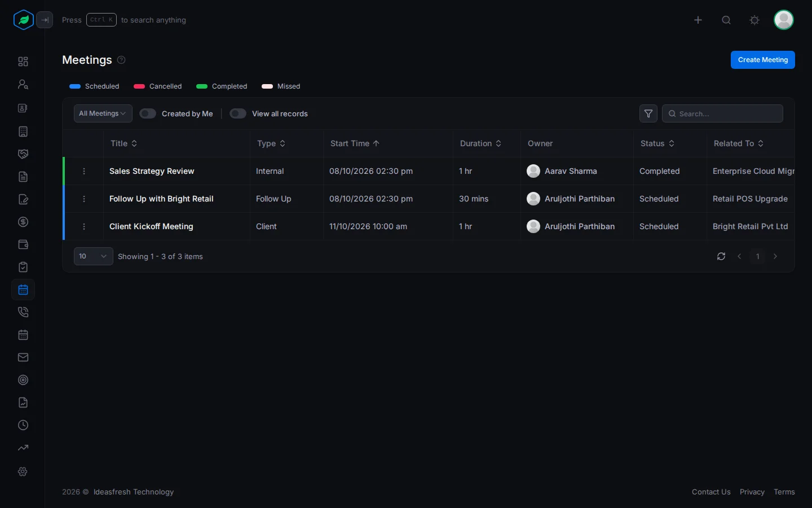Open the tasks clipboard-check sidebar icon

tap(23, 267)
